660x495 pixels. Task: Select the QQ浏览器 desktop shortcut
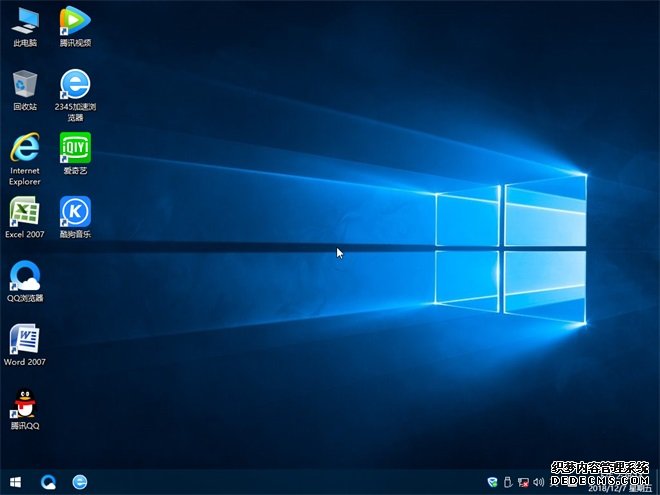(25, 282)
